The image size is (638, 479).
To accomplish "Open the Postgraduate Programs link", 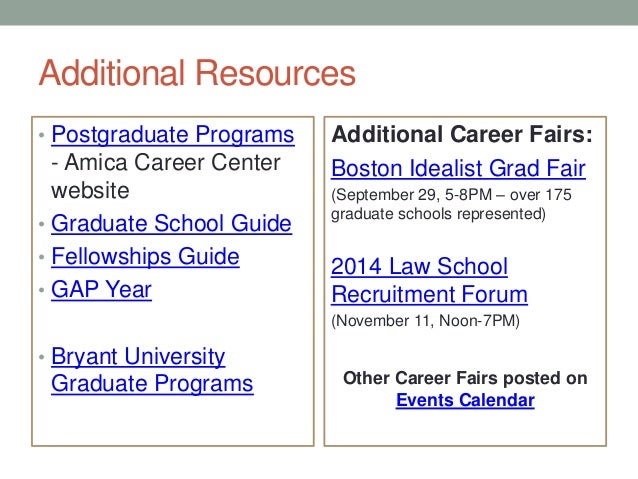I will pos(173,135).
